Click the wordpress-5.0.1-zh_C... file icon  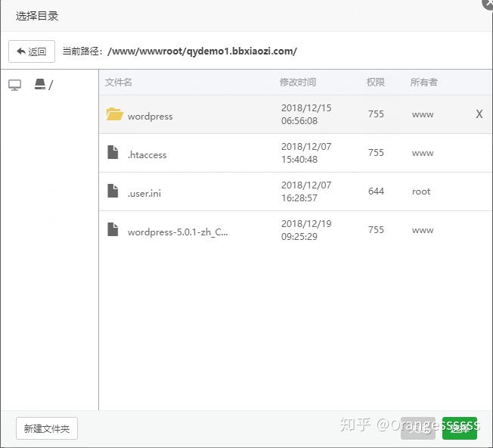click(x=113, y=229)
